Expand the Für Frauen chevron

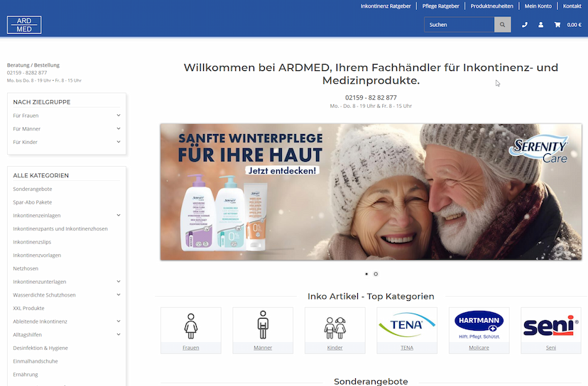(119, 116)
